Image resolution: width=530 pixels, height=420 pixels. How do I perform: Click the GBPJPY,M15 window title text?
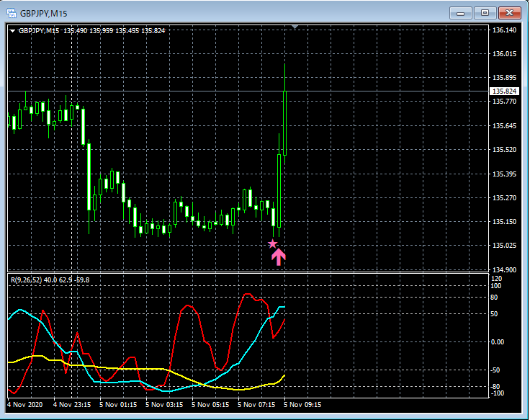click(x=44, y=14)
